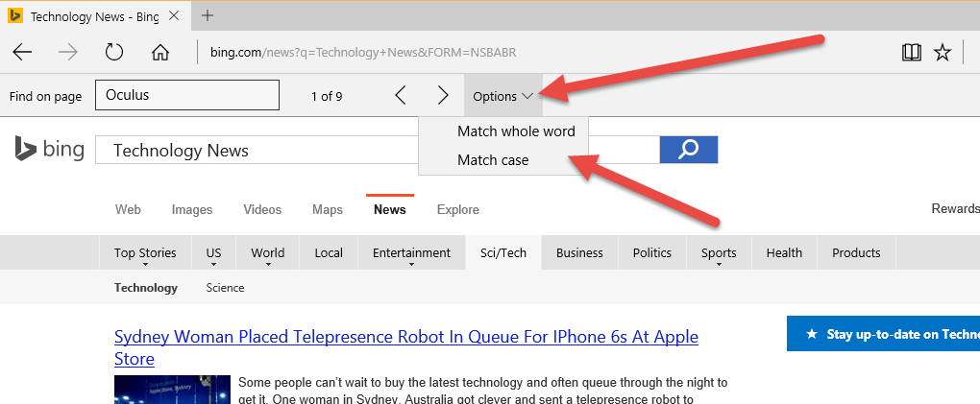
Task: Open the Politics news category
Action: (x=651, y=253)
